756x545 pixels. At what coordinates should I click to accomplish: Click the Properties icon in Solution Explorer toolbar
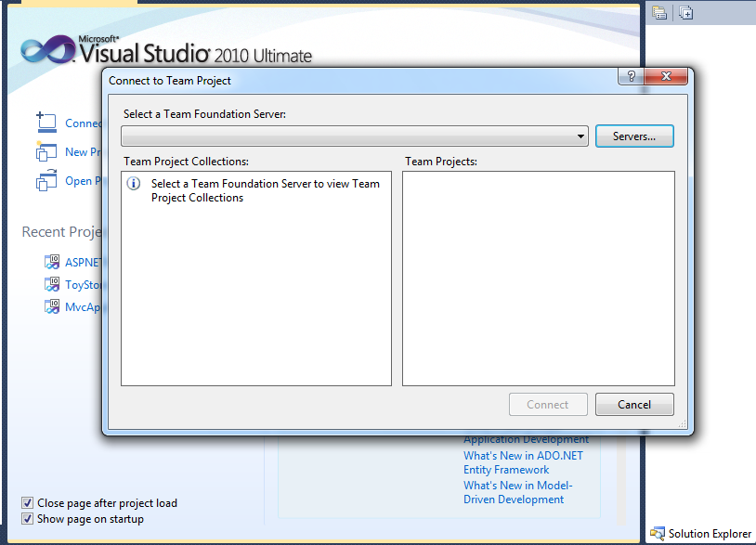click(x=659, y=12)
